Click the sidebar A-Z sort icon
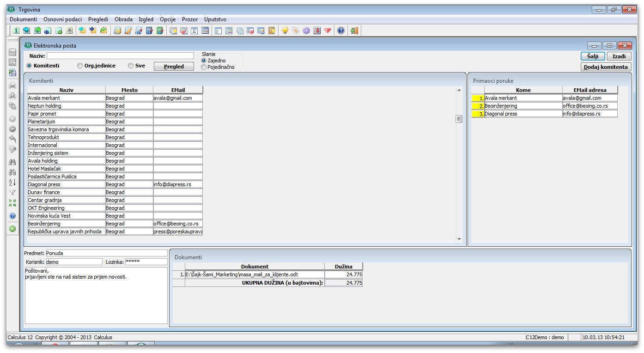 [x=12, y=182]
